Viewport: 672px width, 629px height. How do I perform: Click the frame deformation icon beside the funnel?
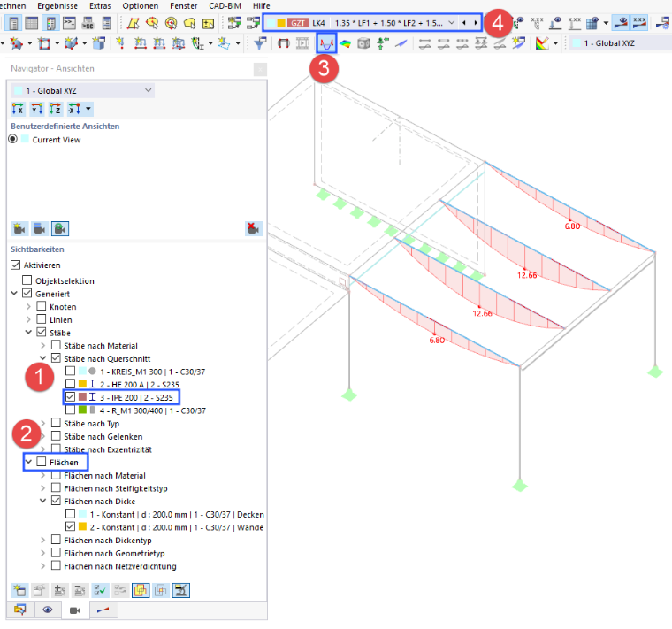click(x=283, y=43)
